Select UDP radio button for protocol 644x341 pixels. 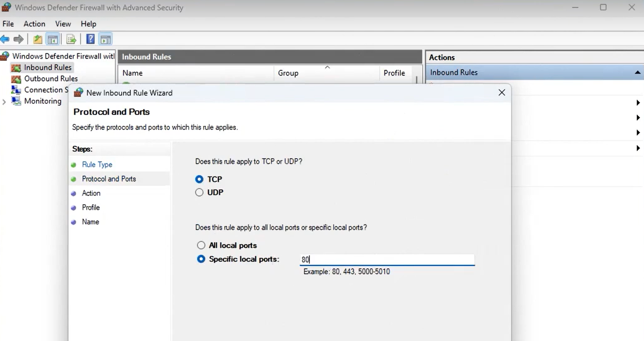(x=199, y=192)
